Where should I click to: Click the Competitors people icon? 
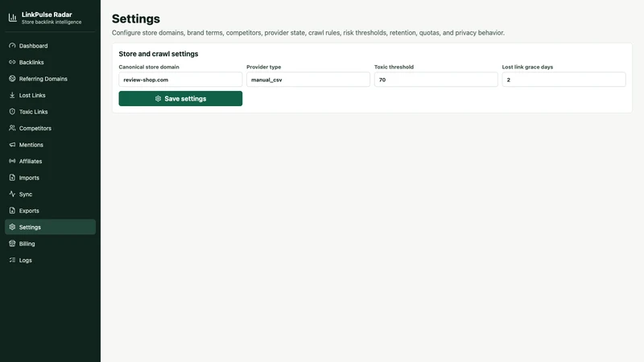tap(12, 128)
